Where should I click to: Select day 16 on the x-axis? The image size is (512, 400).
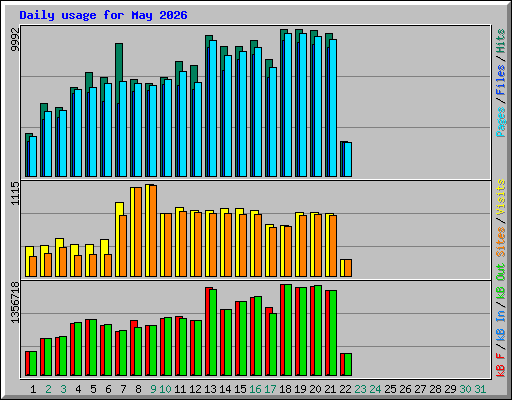point(255,389)
